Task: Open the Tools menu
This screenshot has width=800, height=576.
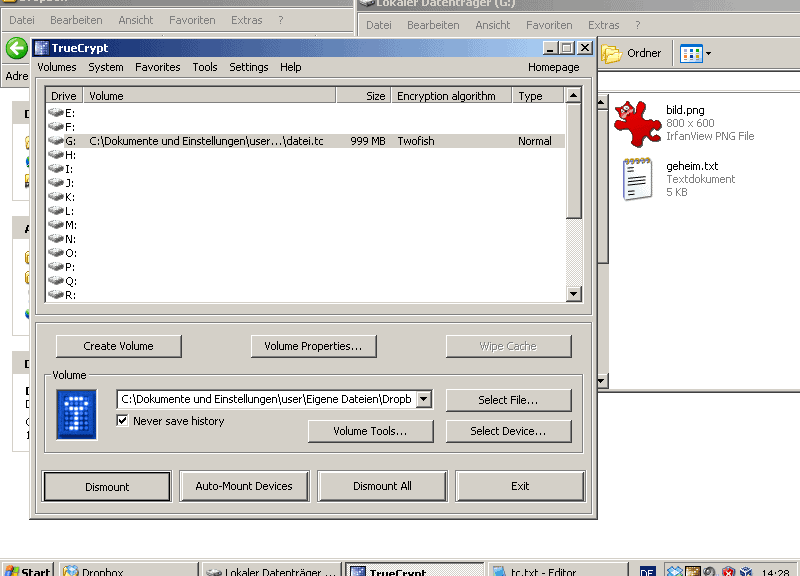Action: point(205,67)
